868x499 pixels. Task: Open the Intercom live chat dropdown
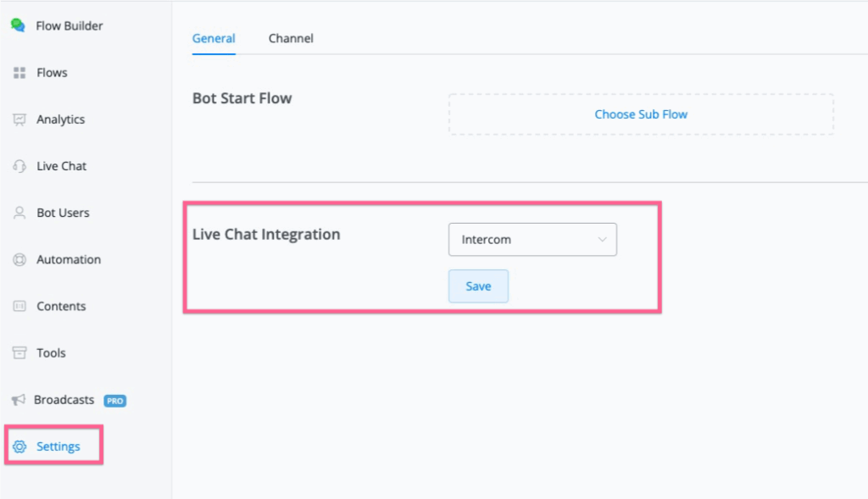[x=531, y=240]
